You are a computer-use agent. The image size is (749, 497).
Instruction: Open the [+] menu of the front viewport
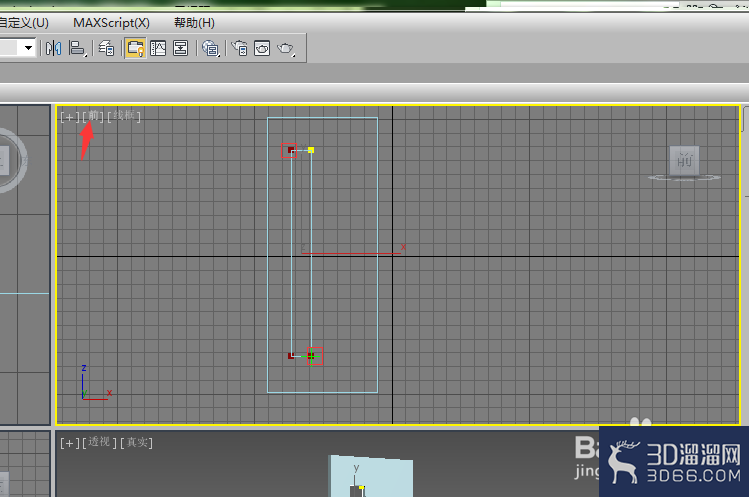coord(70,117)
